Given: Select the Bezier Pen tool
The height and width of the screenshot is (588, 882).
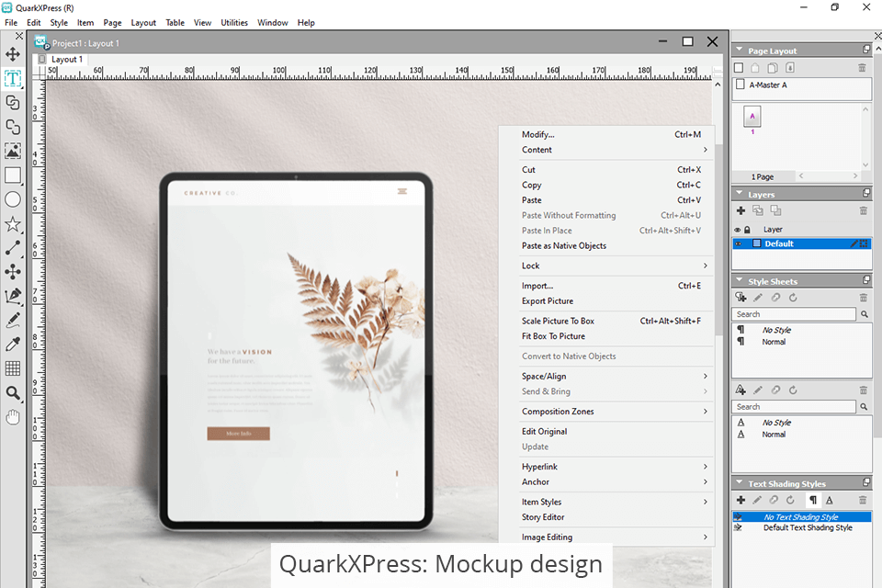Looking at the screenshot, I should (12, 296).
